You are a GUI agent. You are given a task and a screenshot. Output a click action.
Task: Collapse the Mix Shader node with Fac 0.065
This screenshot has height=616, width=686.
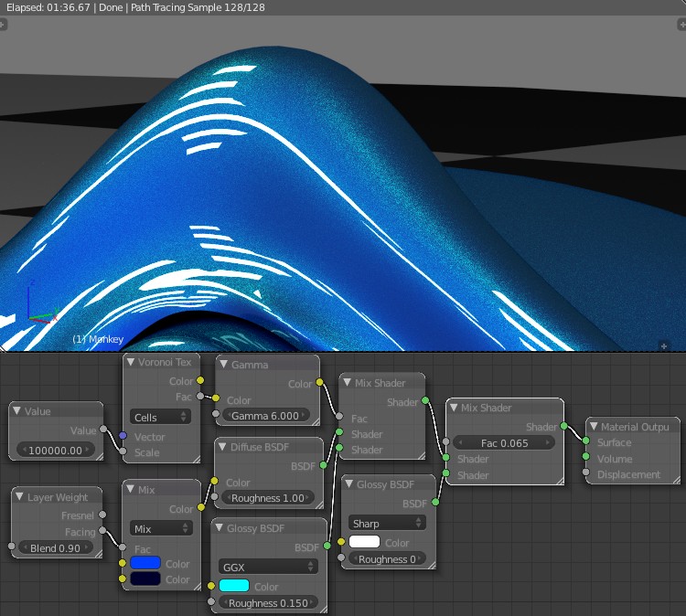coord(454,408)
